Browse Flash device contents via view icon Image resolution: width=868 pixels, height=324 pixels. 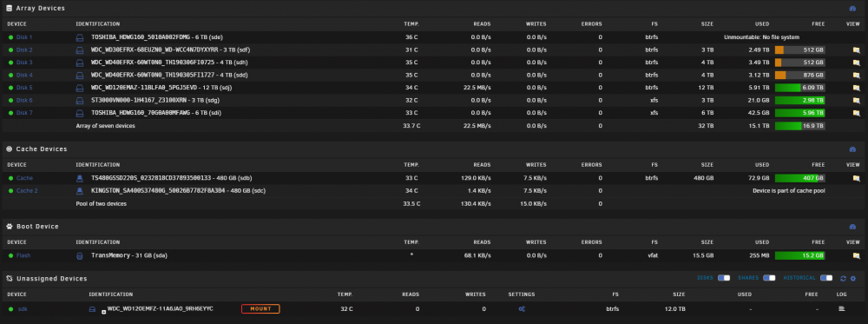(856, 255)
